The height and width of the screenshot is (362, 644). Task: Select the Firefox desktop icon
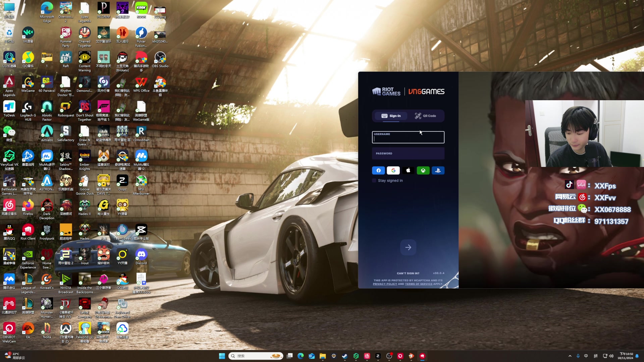coord(28,207)
